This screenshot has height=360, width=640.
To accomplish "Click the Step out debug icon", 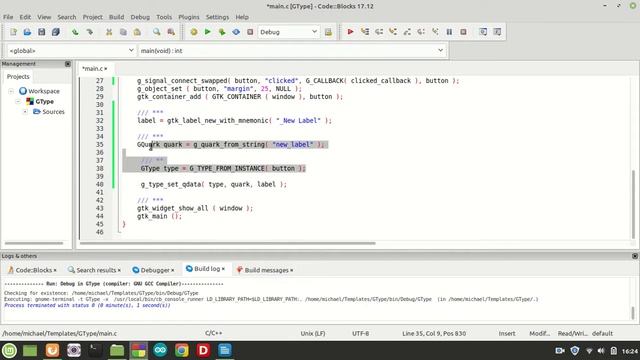I will 407,32.
